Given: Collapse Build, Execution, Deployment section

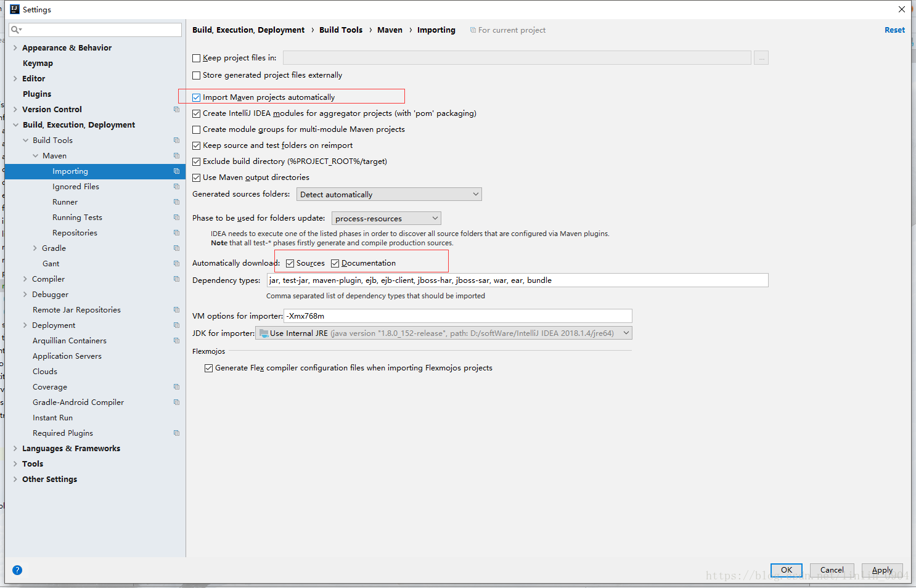Looking at the screenshot, I should 15,125.
